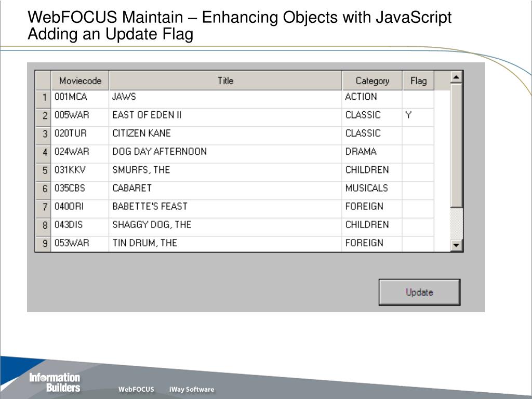The height and width of the screenshot is (399, 532).
Task: Click the 005WAR moviecode cell
Action: coord(80,118)
